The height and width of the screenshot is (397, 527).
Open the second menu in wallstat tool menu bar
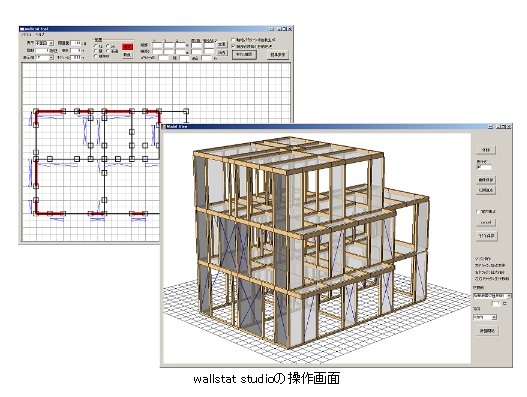40,34
